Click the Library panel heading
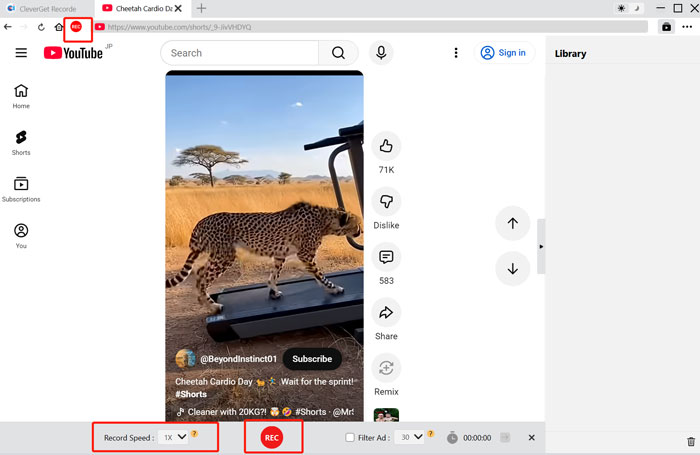Image resolution: width=700 pixels, height=455 pixels. [x=570, y=54]
